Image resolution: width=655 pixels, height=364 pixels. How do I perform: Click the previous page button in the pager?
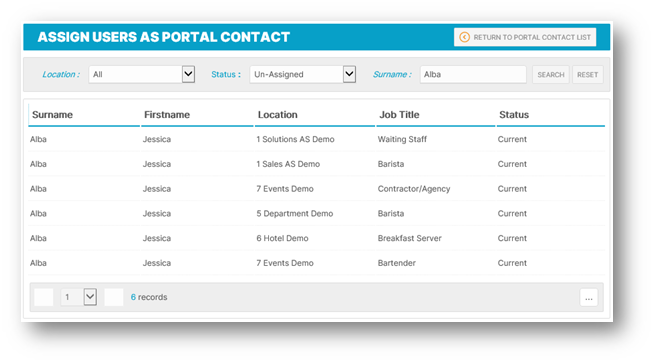tap(43, 297)
